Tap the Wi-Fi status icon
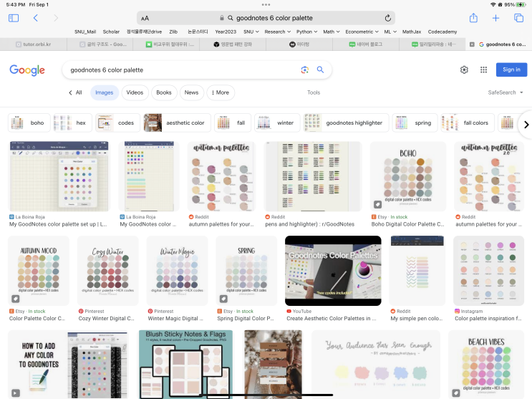 click(493, 5)
